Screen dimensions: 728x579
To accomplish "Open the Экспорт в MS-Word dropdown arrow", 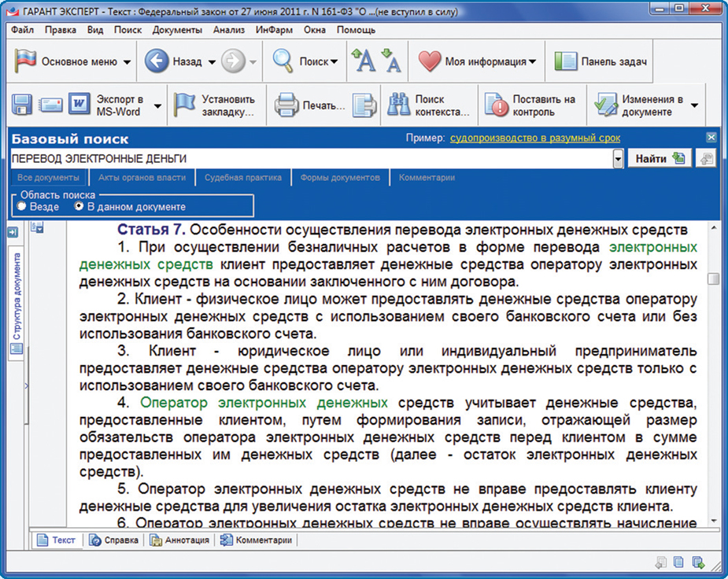I will pyautogui.click(x=157, y=105).
